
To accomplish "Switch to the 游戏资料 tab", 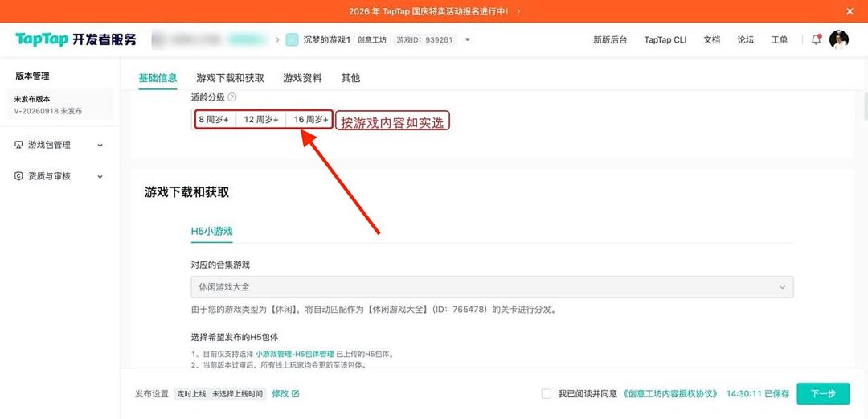I will pyautogui.click(x=302, y=78).
